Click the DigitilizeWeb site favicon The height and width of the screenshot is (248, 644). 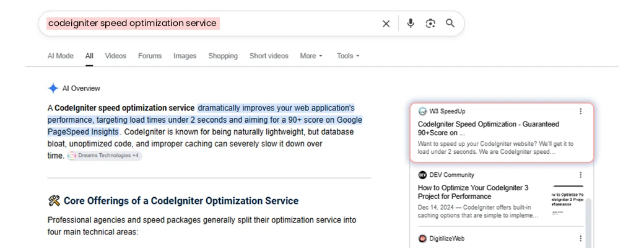[x=422, y=239]
